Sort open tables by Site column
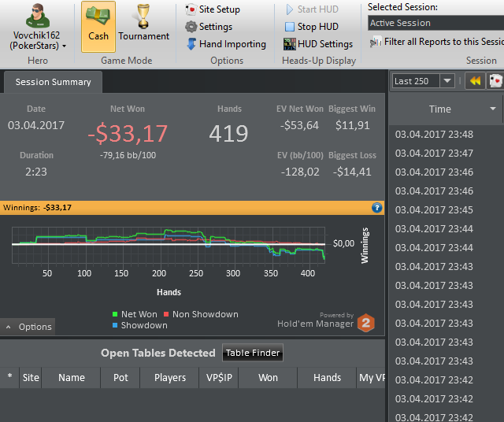Screen dimensions: 504x422 pyautogui.click(x=31, y=377)
